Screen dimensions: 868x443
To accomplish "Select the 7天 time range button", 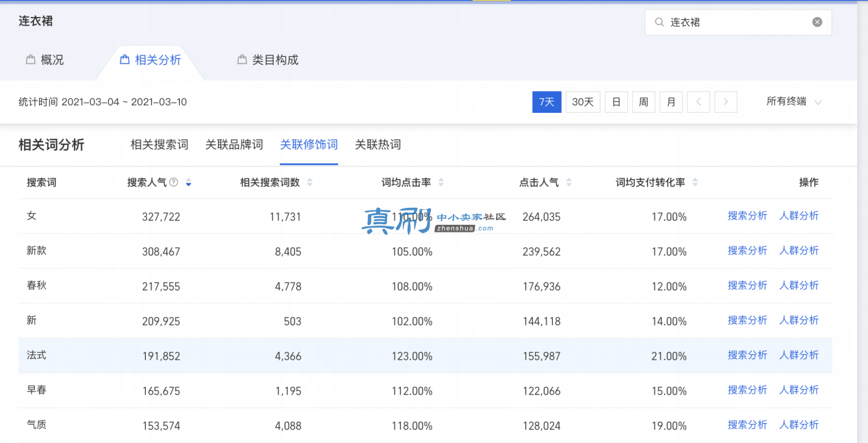I will click(547, 102).
